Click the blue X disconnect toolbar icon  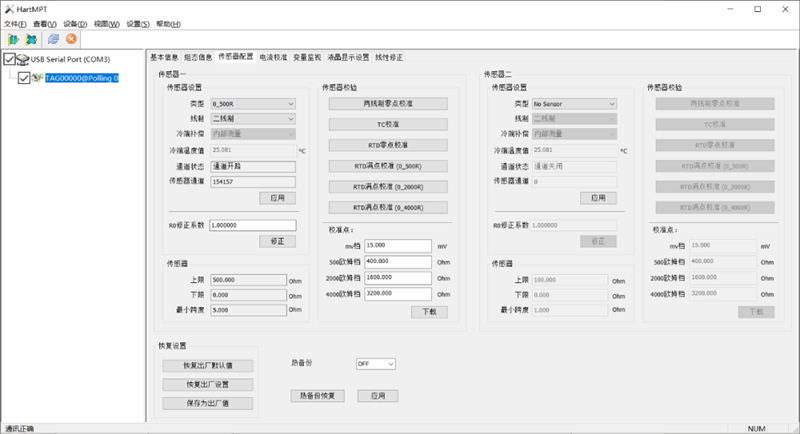31,39
